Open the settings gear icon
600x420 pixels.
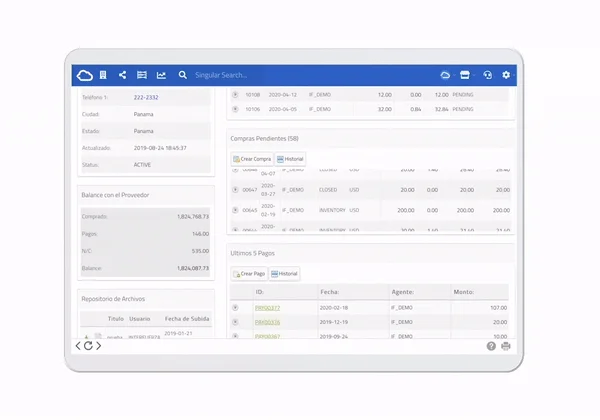pyautogui.click(x=506, y=75)
